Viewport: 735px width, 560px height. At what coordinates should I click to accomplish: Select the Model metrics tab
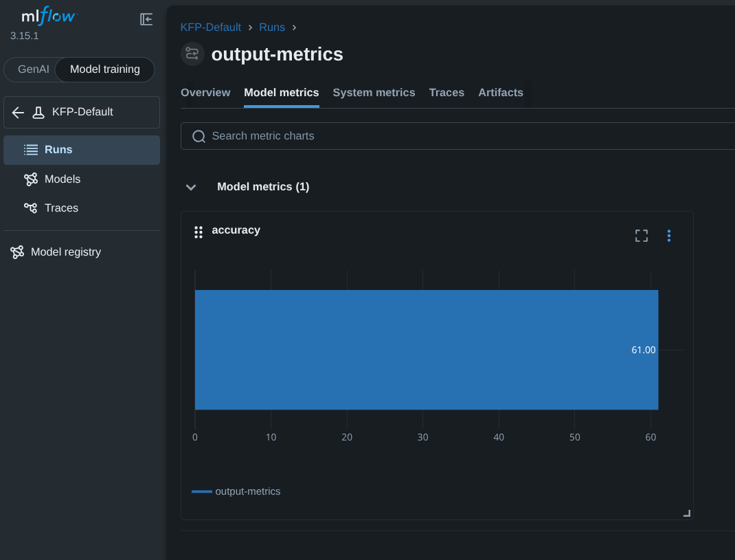[281, 93]
